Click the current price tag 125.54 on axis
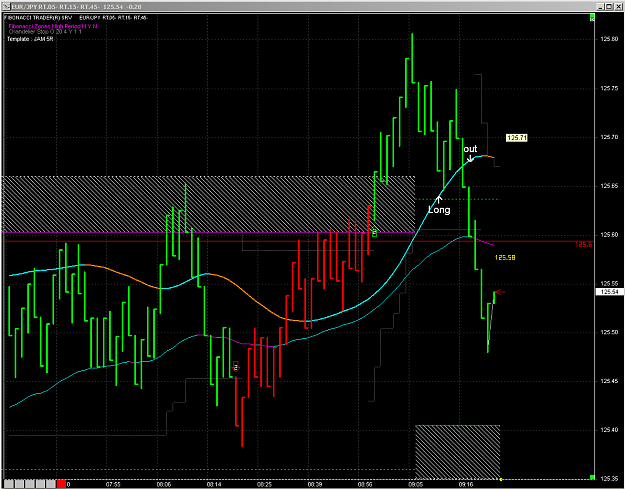 click(x=609, y=292)
